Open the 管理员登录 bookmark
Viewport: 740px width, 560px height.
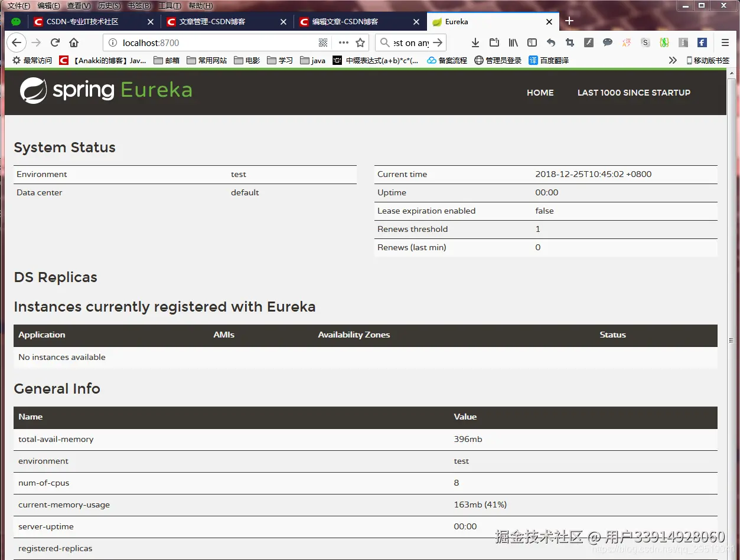498,60
